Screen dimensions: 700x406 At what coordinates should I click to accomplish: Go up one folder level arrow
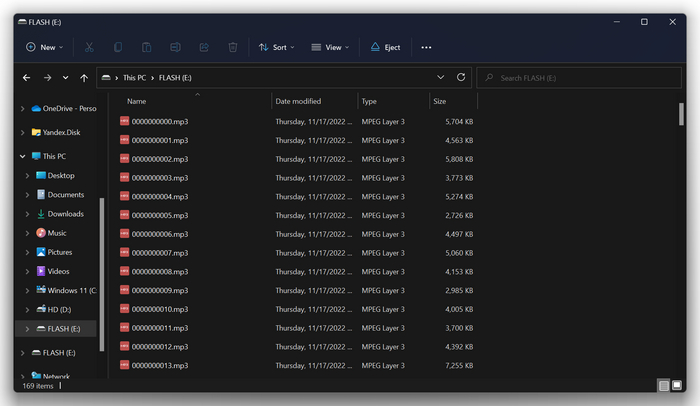pos(84,77)
